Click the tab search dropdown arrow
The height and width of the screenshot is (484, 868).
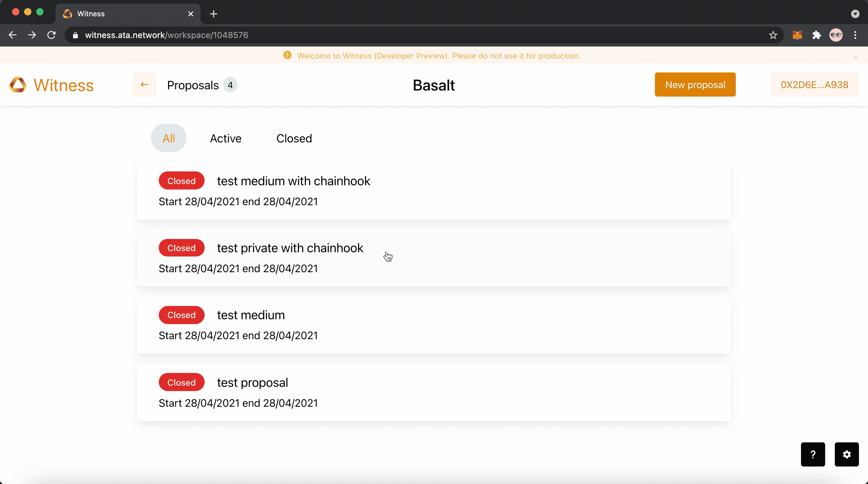pyautogui.click(x=855, y=14)
